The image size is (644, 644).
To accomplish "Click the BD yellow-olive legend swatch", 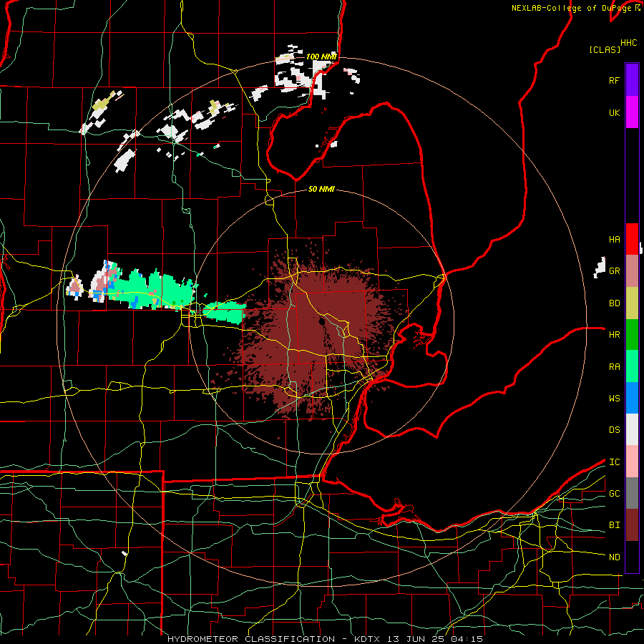I will pos(632,303).
